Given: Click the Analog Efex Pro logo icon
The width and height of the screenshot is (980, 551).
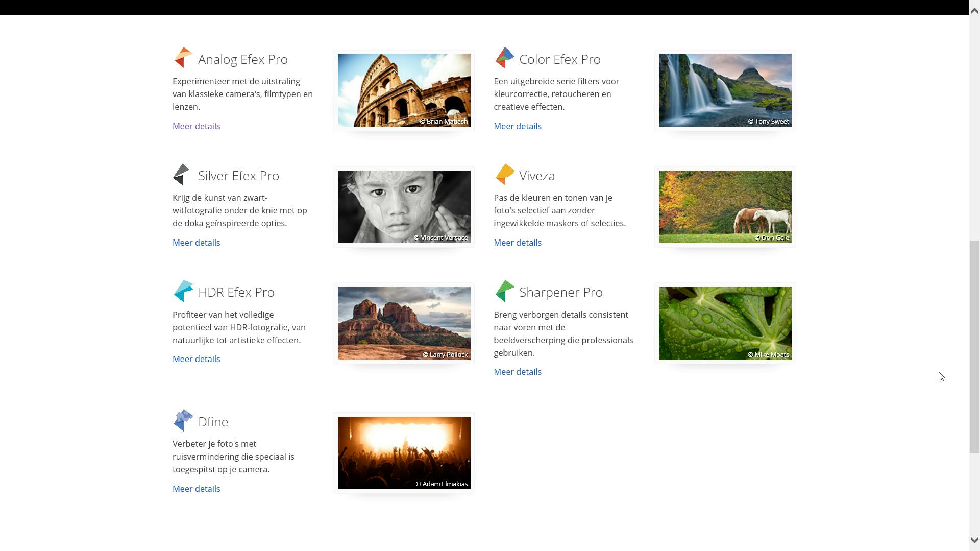Looking at the screenshot, I should (183, 58).
